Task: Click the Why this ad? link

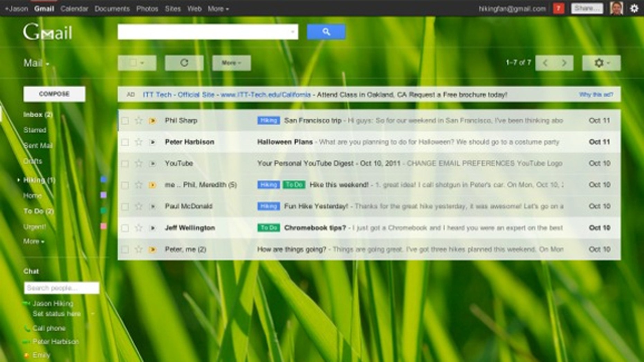Action: click(x=596, y=94)
